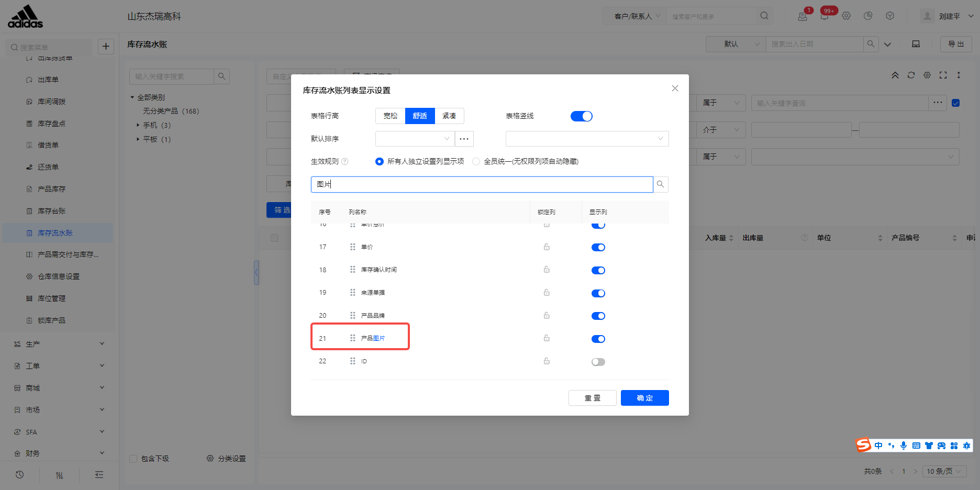Open the 默认 view dropdown
This screenshot has width=980, height=490.
(x=736, y=44)
